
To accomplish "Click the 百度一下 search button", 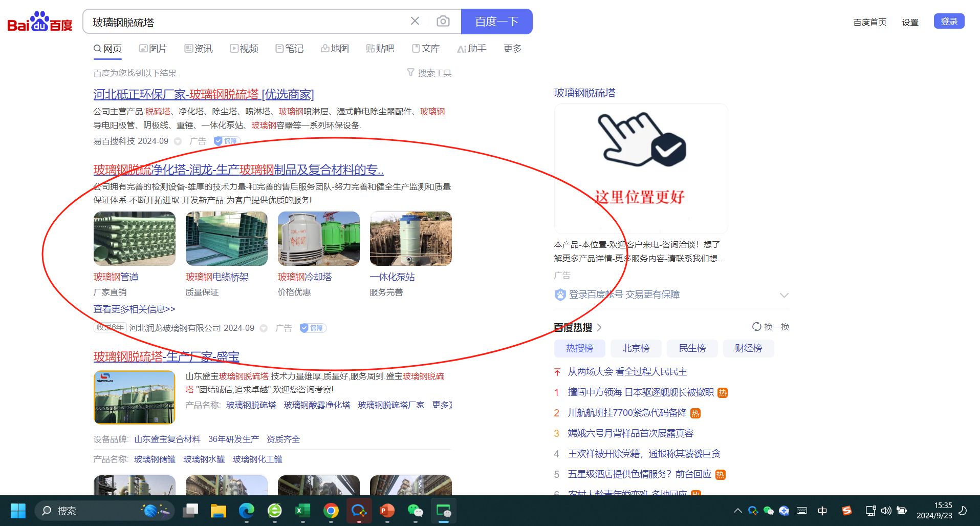I will pyautogui.click(x=496, y=22).
